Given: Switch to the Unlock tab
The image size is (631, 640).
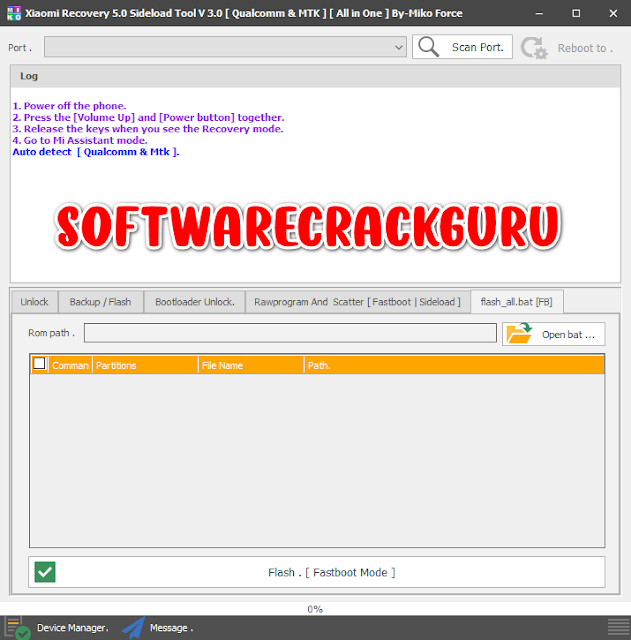Looking at the screenshot, I should coord(34,302).
